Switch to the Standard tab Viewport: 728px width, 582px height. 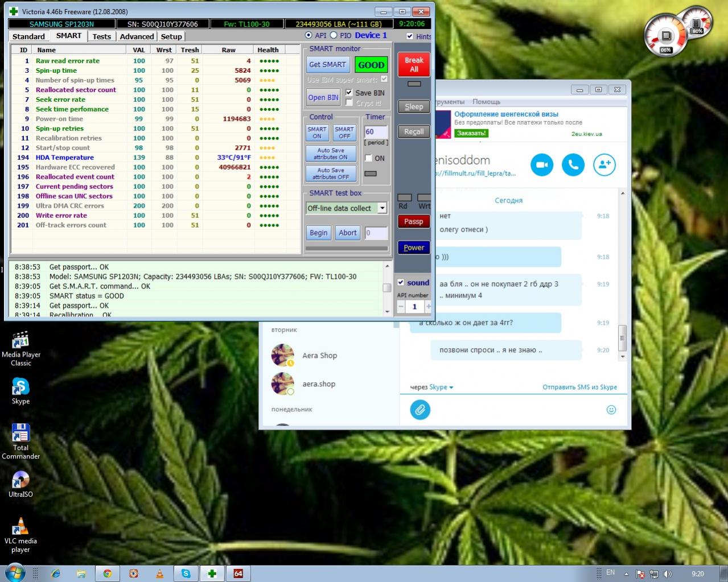click(x=28, y=36)
